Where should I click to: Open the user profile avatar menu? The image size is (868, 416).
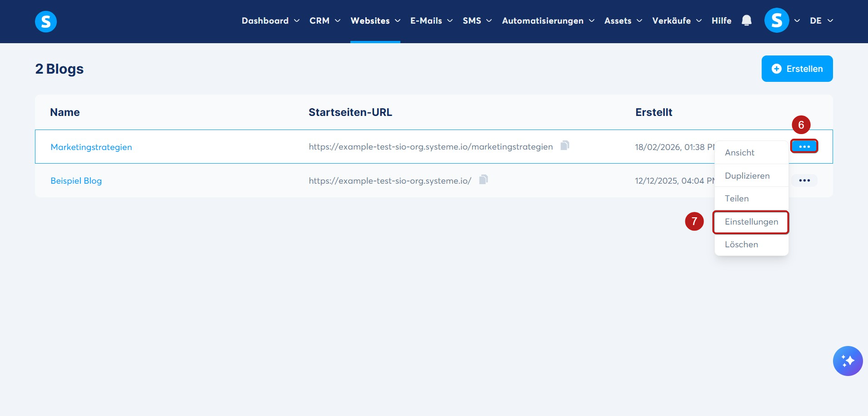(777, 20)
